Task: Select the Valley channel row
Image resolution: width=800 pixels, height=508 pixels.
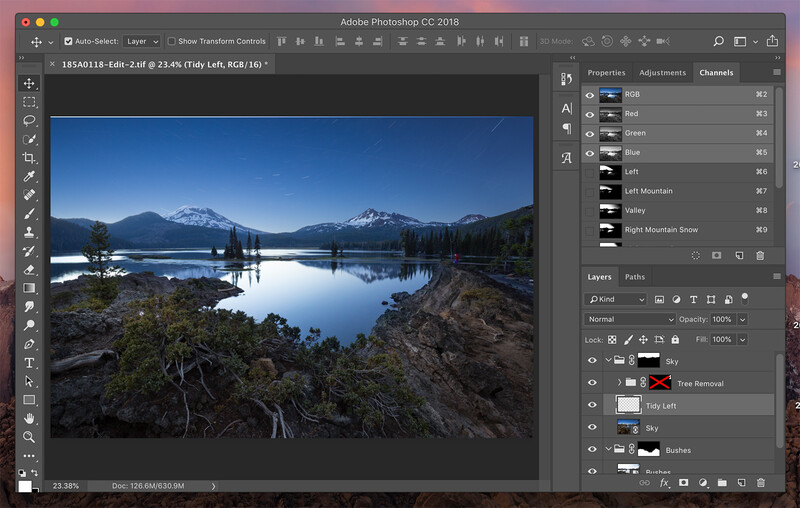Action: pyautogui.click(x=678, y=210)
